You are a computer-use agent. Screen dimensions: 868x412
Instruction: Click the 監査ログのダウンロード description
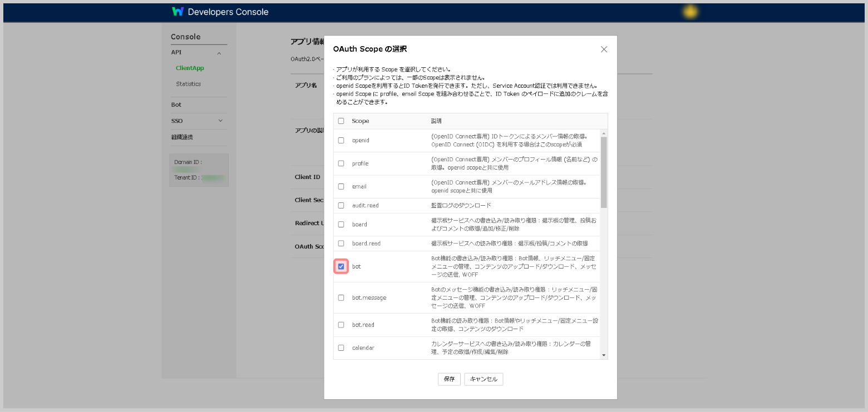tap(461, 205)
